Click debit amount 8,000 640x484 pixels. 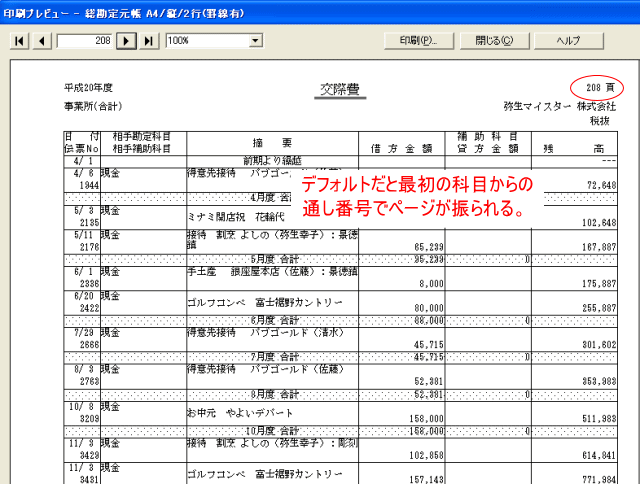tap(431, 284)
